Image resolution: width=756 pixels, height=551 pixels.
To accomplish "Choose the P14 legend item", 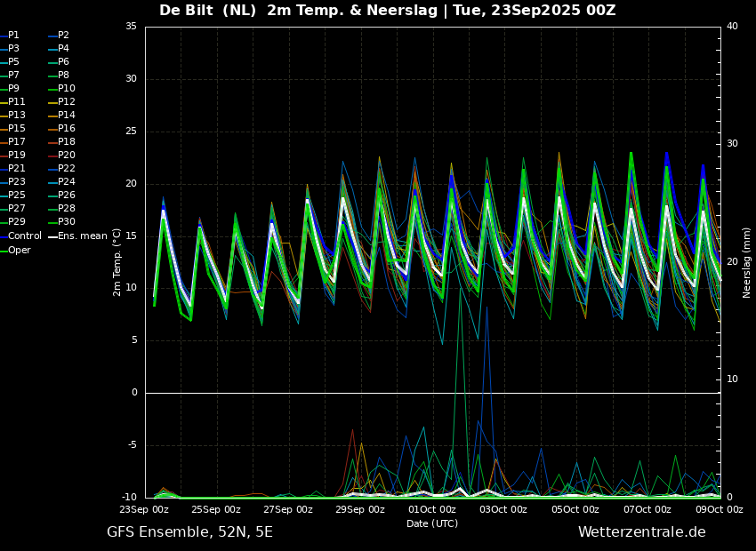I will click(x=67, y=116).
